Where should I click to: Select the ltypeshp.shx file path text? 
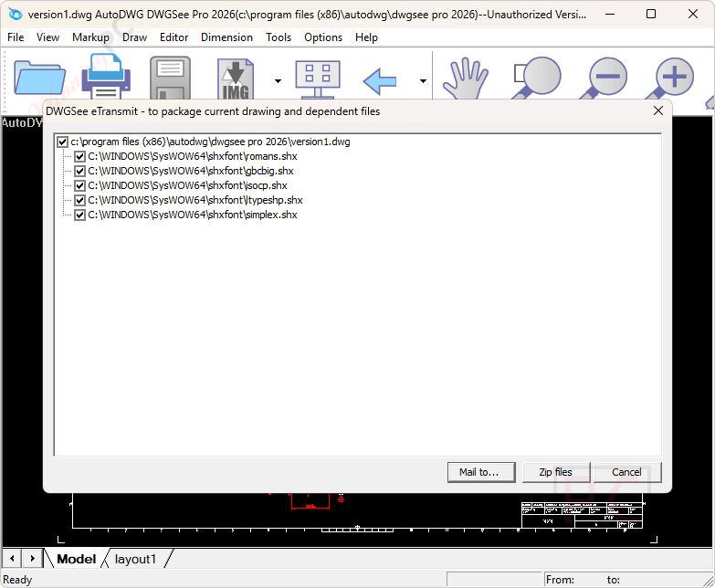(x=195, y=200)
